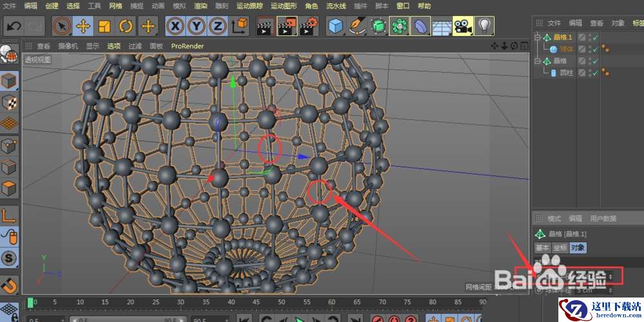Render to Picture Viewer icon

[287, 26]
